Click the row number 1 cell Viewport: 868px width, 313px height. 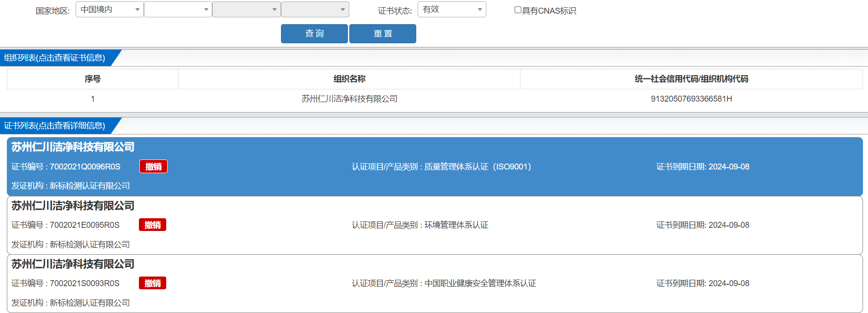92,99
